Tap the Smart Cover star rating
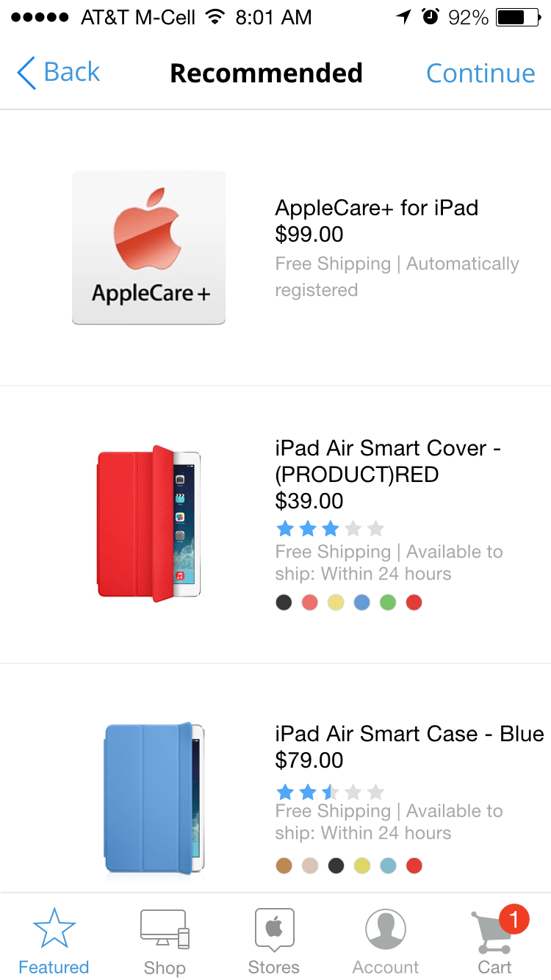Viewport: 551px width, 980px height. 330,528
